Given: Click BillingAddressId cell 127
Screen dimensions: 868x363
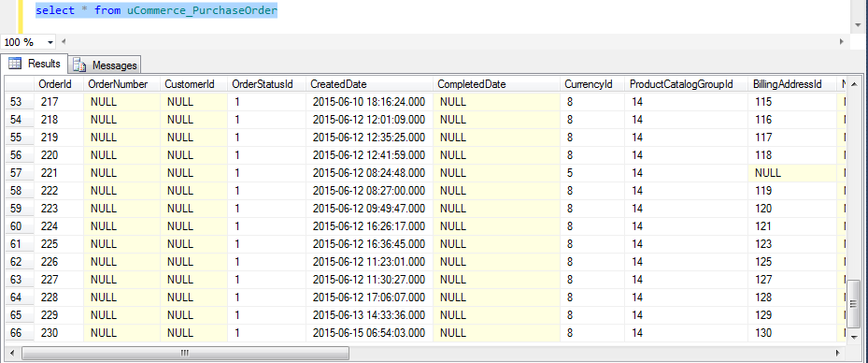Looking at the screenshot, I should point(792,280).
